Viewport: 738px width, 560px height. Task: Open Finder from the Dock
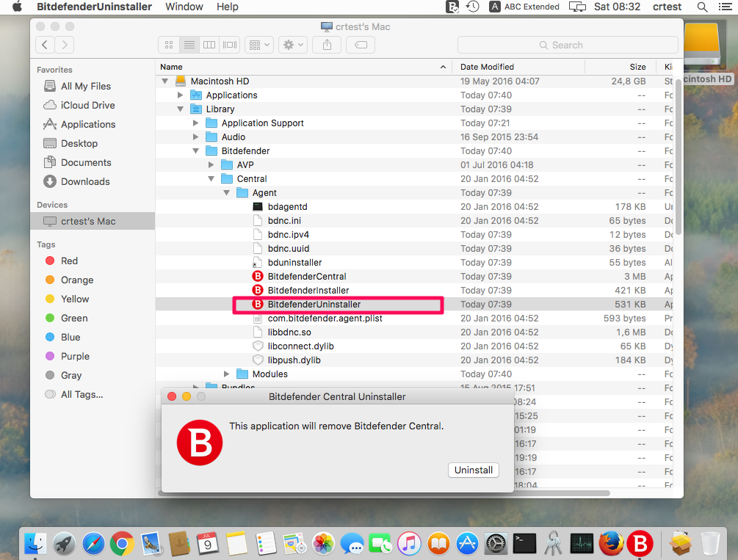35,544
